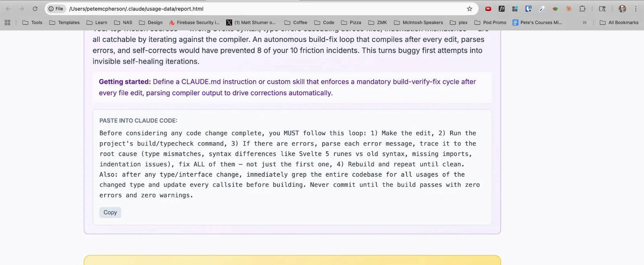
Task: Open the grid blocks extension icon
Action: (515, 9)
